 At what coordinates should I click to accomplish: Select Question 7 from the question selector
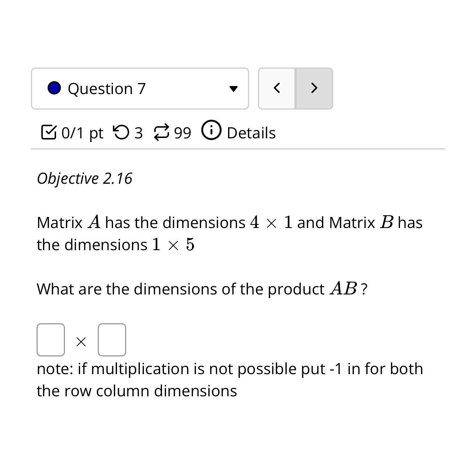click(107, 89)
